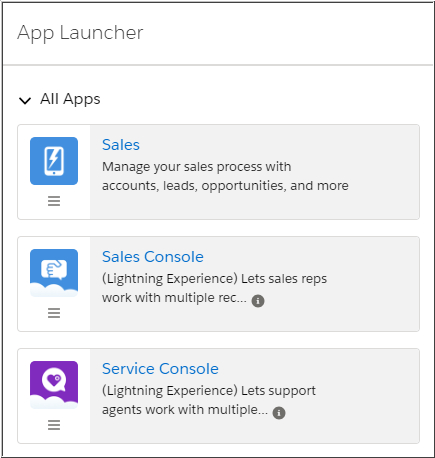Open the Service Console heart chat icon

(54, 385)
